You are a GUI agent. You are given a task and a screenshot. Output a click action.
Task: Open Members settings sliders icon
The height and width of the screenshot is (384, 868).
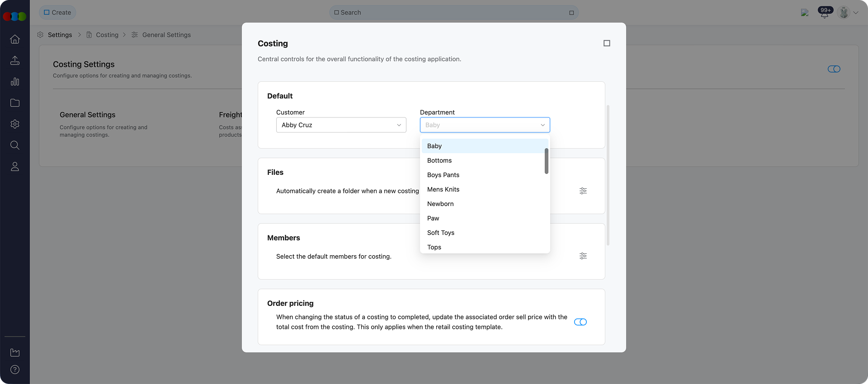point(583,256)
